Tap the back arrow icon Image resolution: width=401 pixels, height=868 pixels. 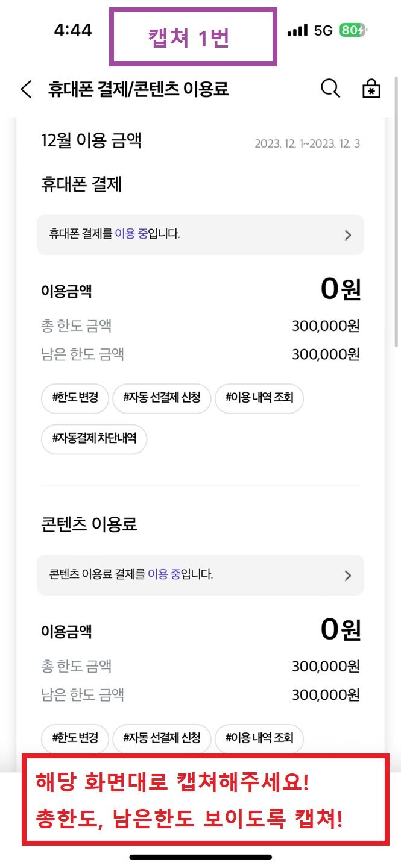click(25, 90)
